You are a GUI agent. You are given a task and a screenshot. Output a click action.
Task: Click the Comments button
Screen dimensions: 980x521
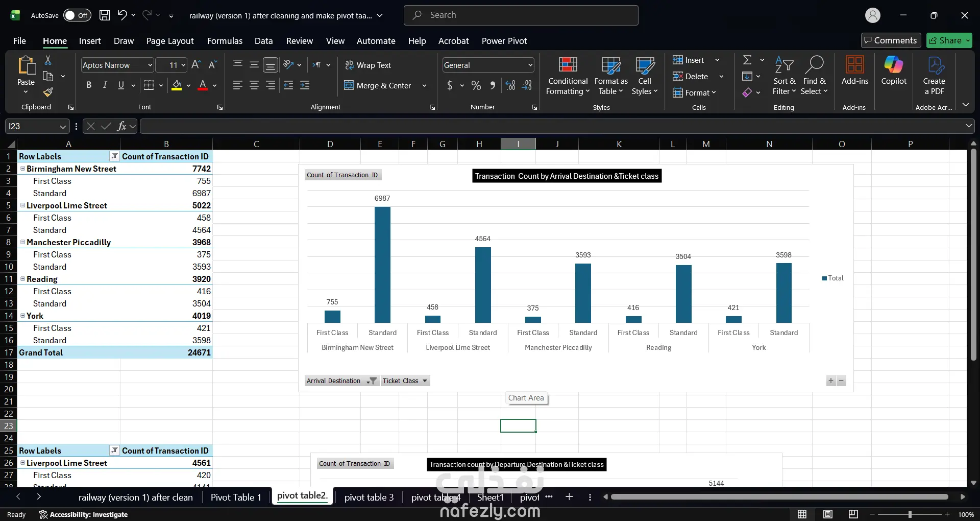tap(891, 40)
